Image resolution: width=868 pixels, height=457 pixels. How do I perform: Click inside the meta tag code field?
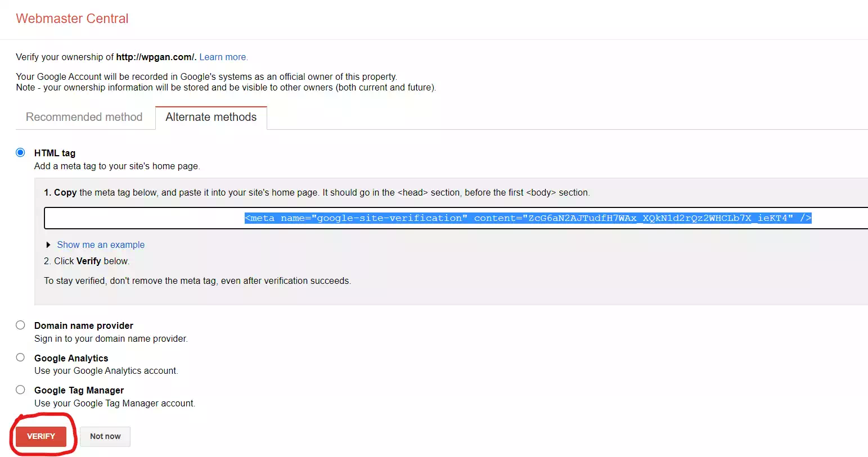[456, 218]
